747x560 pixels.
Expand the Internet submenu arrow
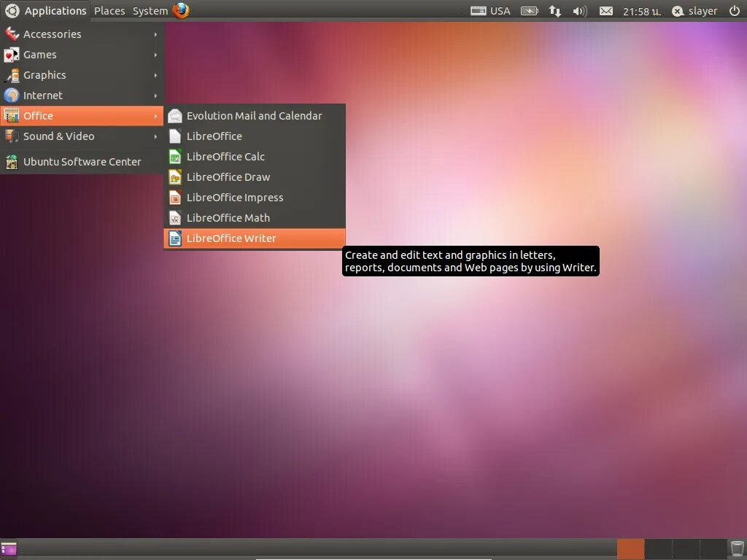[x=156, y=96]
